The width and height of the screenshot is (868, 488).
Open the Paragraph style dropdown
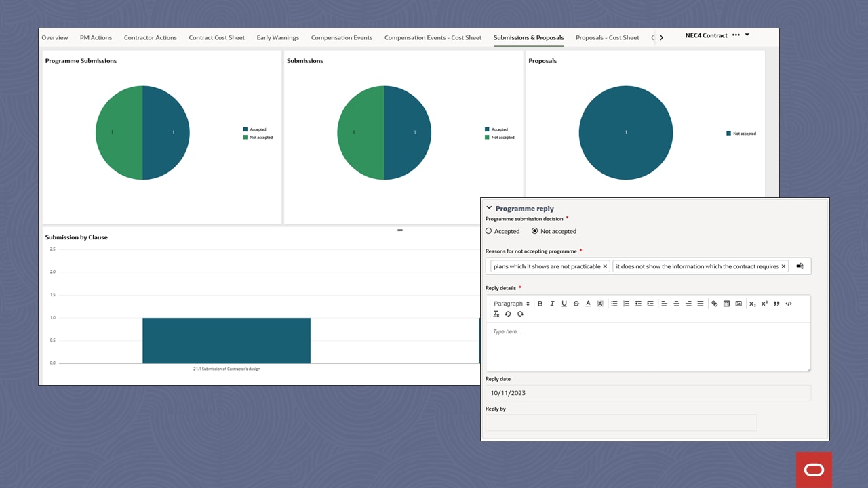(511, 304)
